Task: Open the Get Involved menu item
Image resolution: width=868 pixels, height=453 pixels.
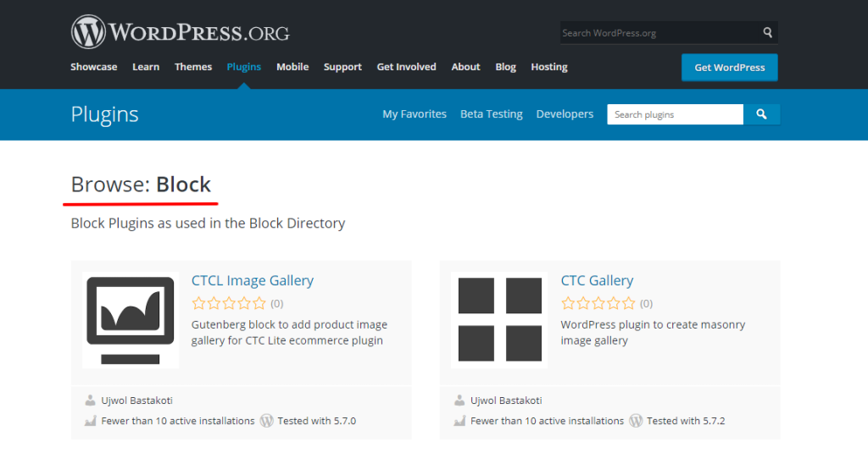Action: coord(406,67)
